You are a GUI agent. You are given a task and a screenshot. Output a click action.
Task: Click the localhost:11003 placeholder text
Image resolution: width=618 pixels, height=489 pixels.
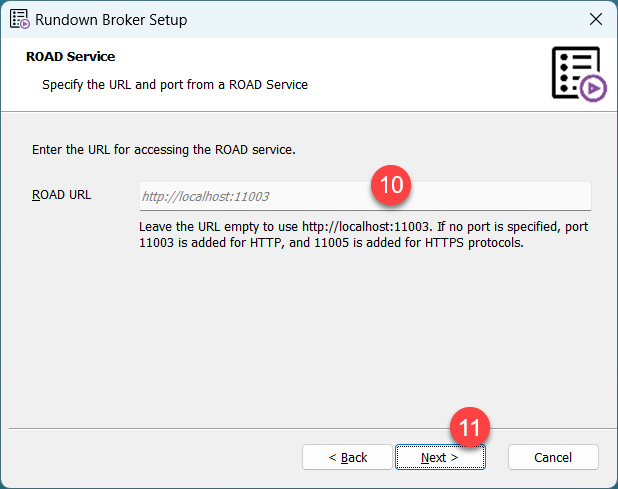point(206,197)
